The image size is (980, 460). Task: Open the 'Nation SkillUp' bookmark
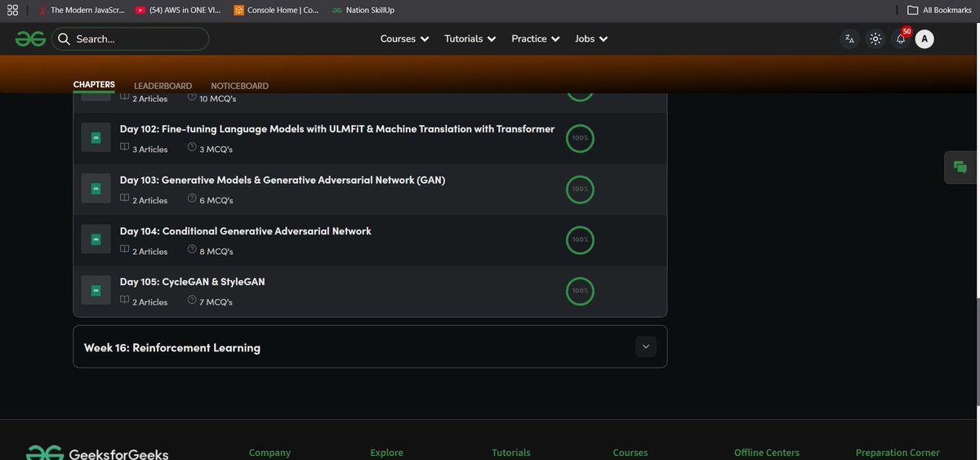(x=363, y=10)
